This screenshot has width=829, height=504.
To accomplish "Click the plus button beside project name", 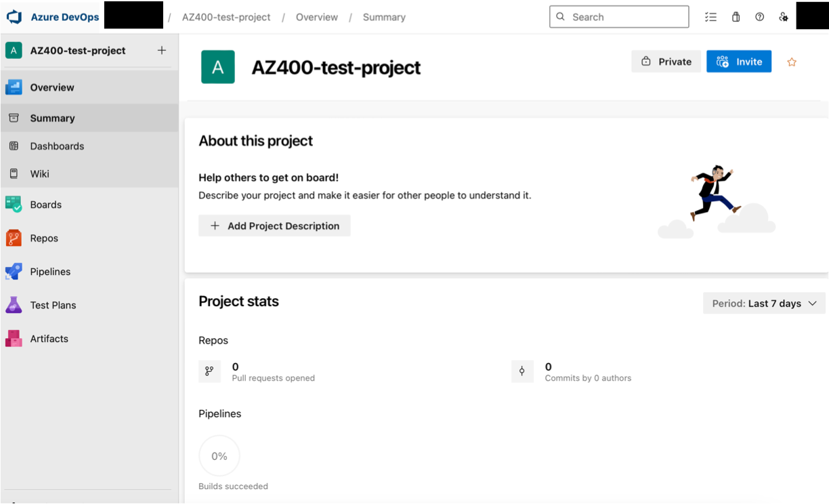I will 162,50.
